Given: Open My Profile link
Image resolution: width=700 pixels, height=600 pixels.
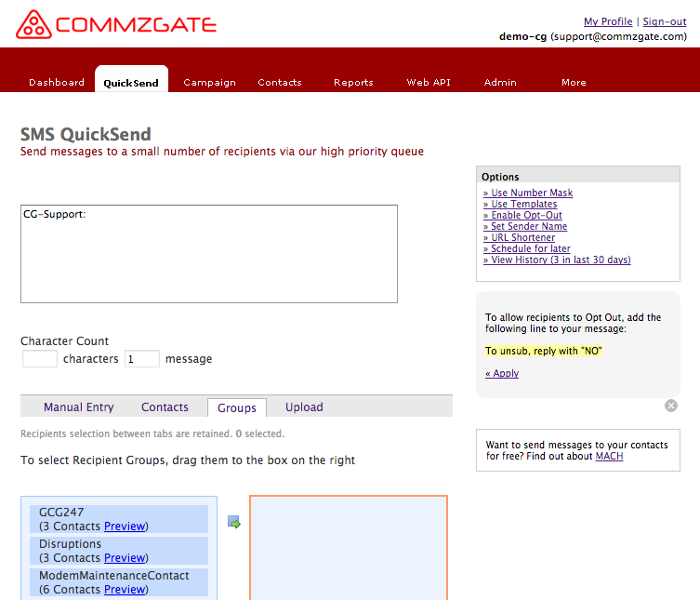Looking at the screenshot, I should pyautogui.click(x=608, y=21).
